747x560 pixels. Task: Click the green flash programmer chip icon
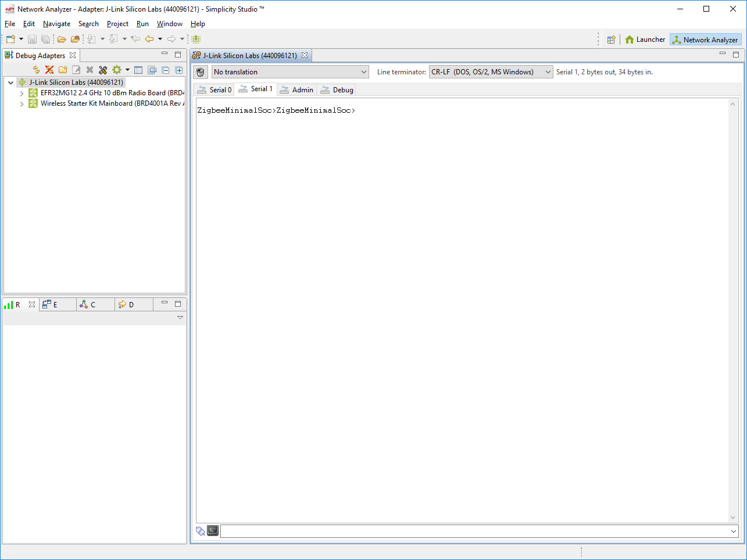196,39
